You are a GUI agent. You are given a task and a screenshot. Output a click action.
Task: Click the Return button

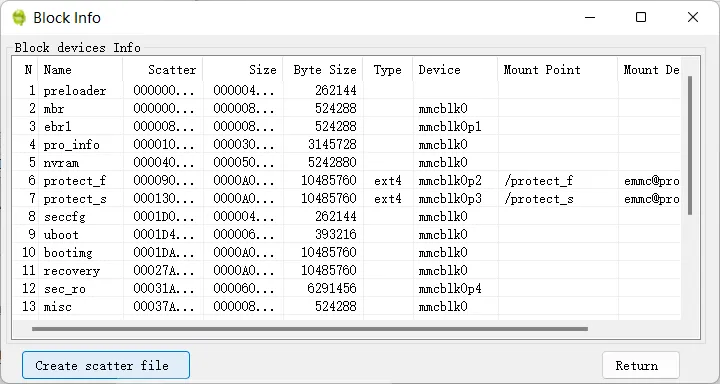pyautogui.click(x=641, y=365)
